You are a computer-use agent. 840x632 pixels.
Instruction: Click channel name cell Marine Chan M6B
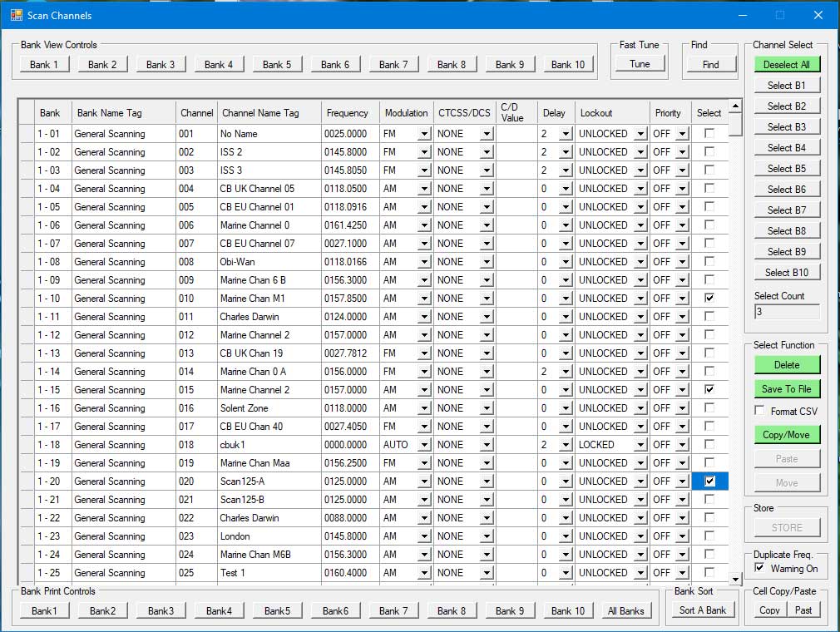click(269, 555)
